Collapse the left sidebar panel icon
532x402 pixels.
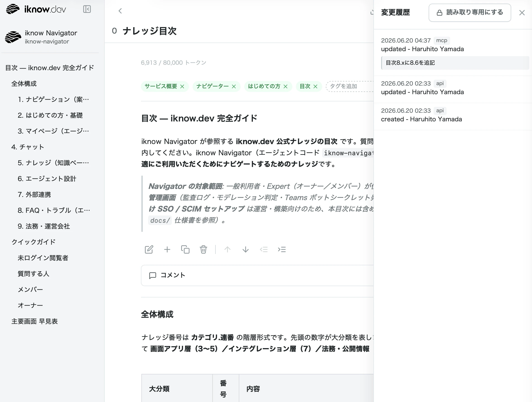click(87, 9)
